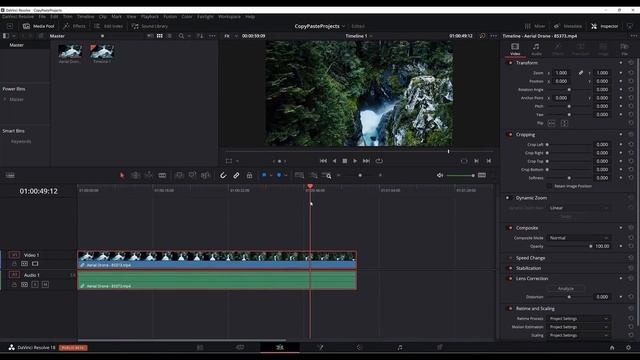This screenshot has width=640, height=360.
Task: Open the Playback menu
Action: [x=150, y=17]
